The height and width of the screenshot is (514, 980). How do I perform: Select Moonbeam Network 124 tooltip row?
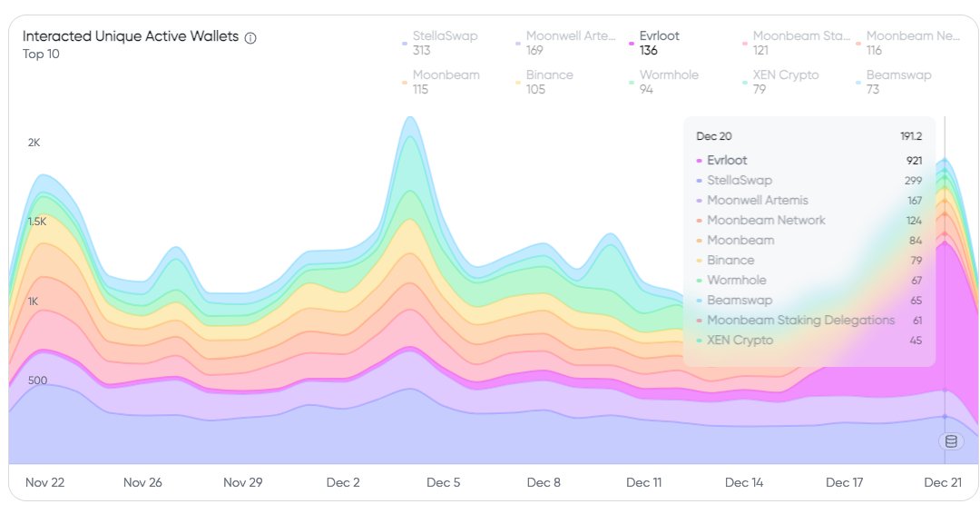click(x=809, y=221)
